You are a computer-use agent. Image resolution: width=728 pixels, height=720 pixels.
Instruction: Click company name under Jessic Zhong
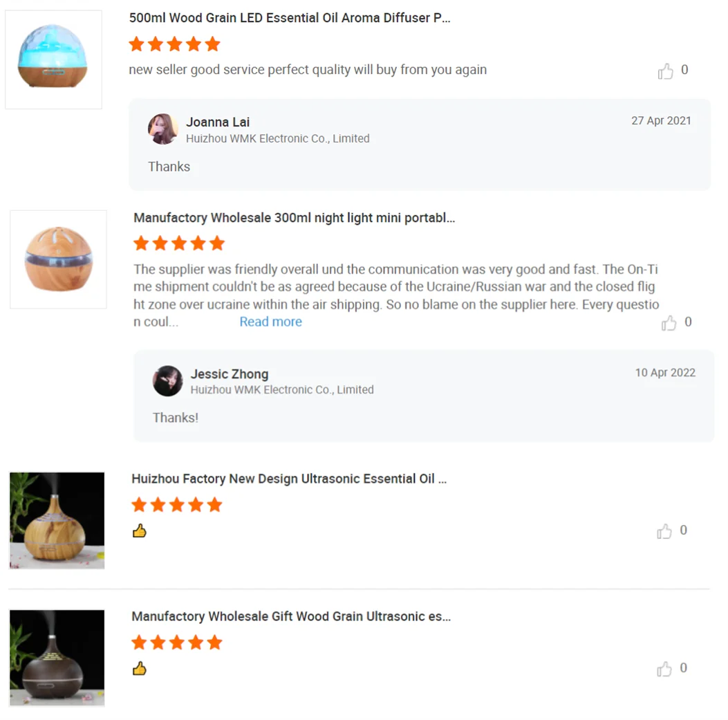(x=282, y=389)
